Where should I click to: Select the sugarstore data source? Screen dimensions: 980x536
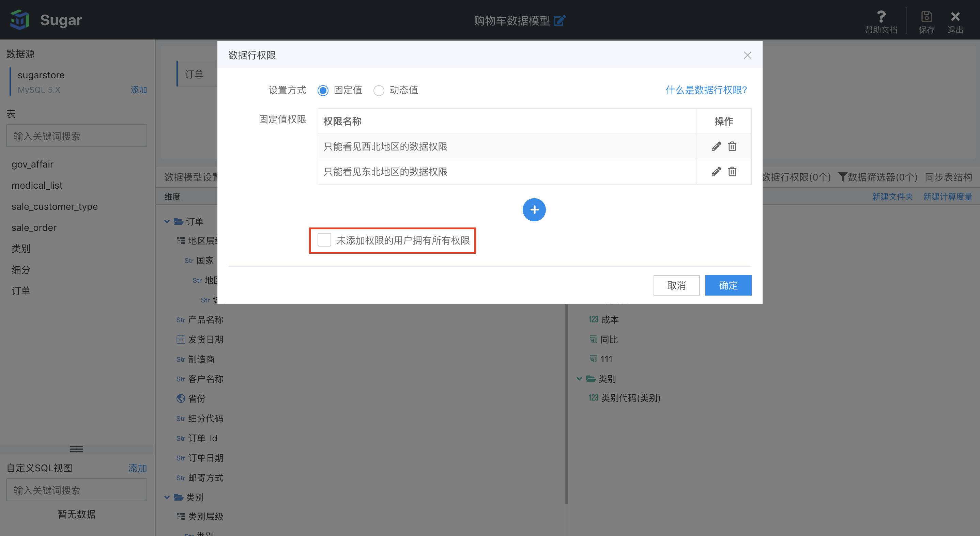41,75
